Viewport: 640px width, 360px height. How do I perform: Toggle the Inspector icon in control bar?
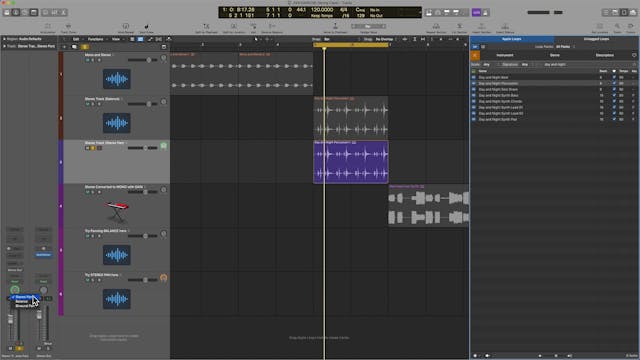click(x=16, y=13)
